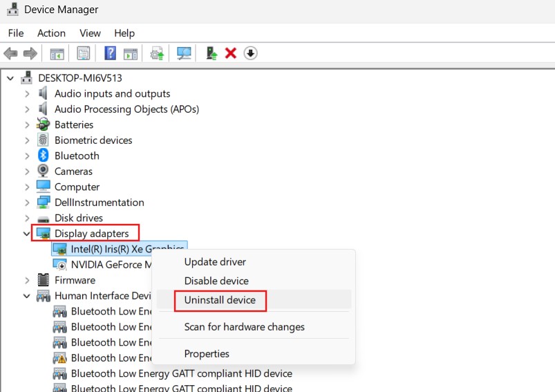Click the Firmware chip icon
Image resolution: width=555 pixels, height=392 pixels.
click(x=43, y=280)
